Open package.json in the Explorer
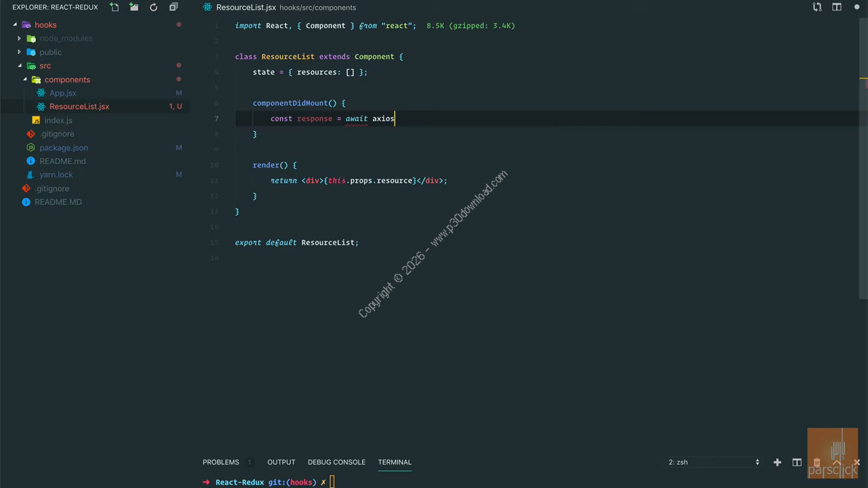The height and width of the screenshot is (488, 868). pyautogui.click(x=63, y=148)
